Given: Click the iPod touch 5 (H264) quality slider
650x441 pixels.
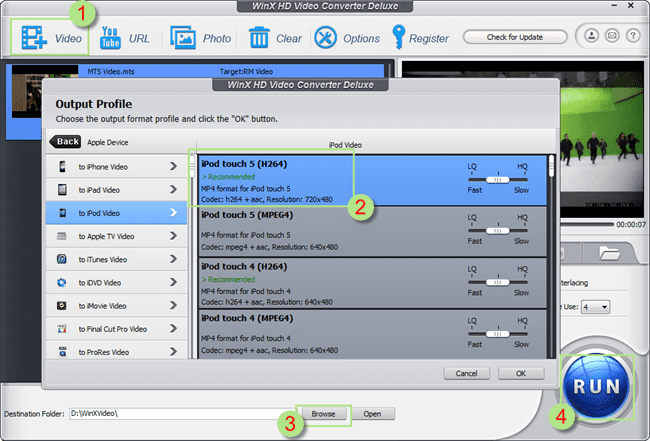Looking at the screenshot, I should tap(498, 180).
